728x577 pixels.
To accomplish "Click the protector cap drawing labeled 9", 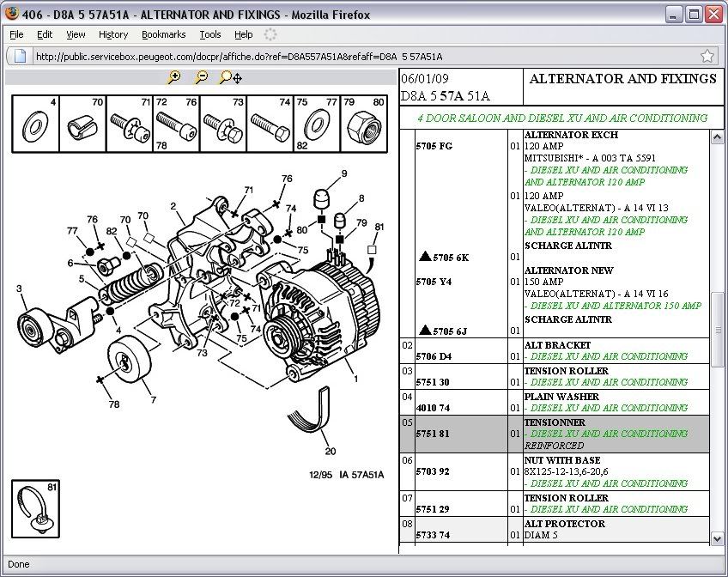I will pyautogui.click(x=322, y=199).
